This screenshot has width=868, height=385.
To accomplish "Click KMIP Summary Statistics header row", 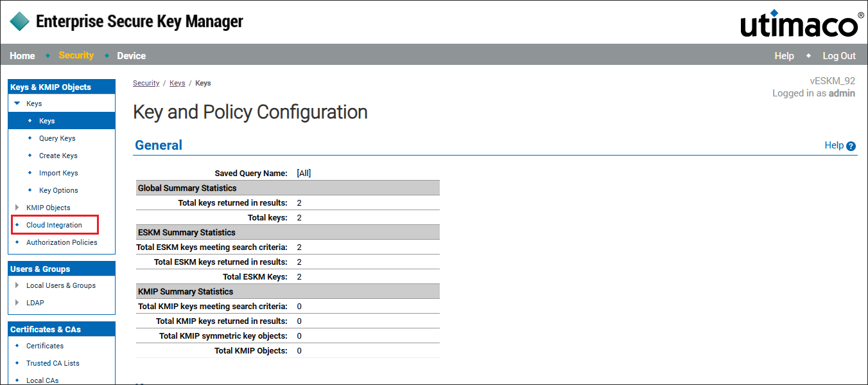I will 288,292.
